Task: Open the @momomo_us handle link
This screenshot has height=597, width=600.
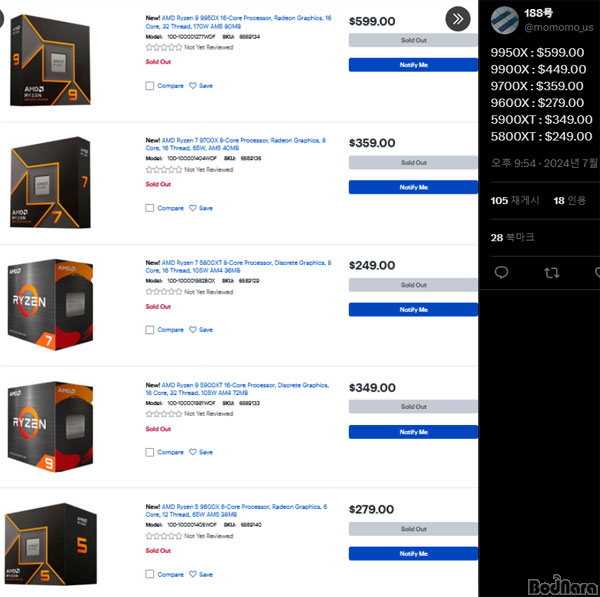Action: point(558,28)
